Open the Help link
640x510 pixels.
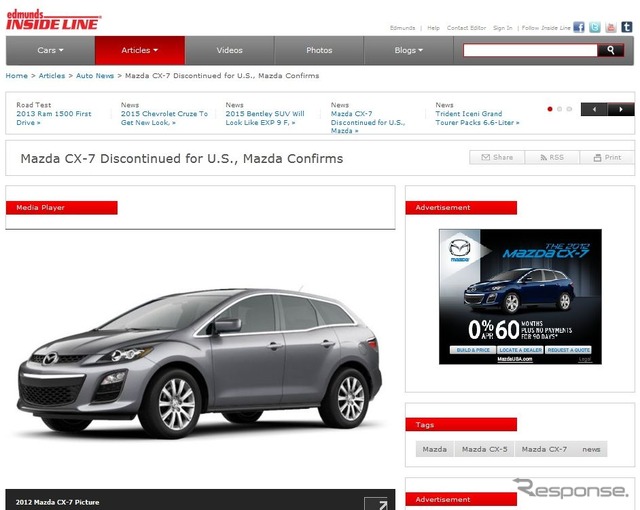[433, 28]
